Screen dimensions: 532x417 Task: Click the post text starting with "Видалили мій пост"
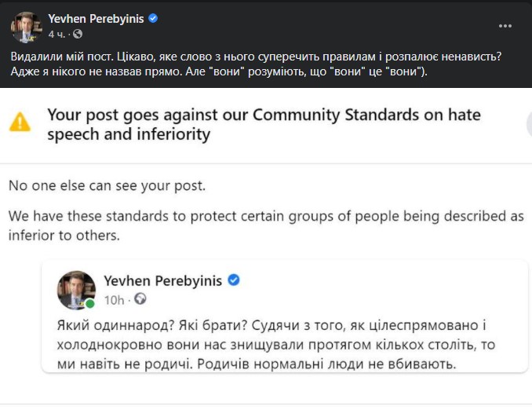point(256,57)
